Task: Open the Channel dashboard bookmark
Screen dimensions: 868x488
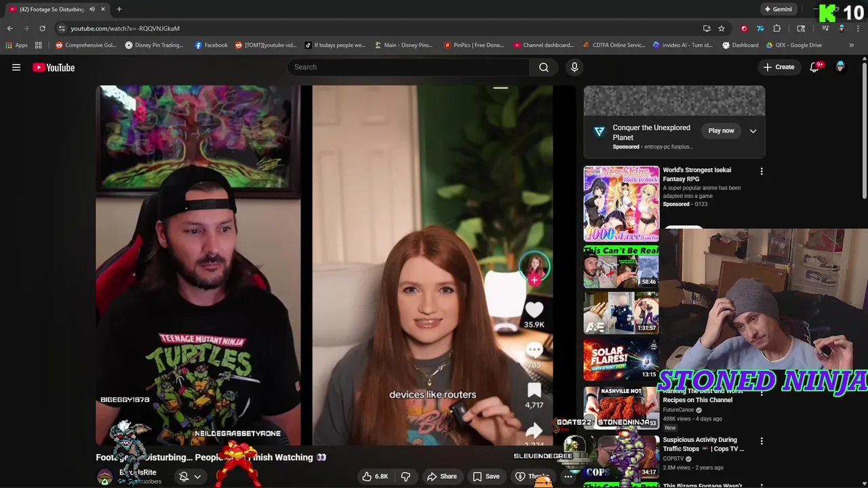Action: point(544,45)
